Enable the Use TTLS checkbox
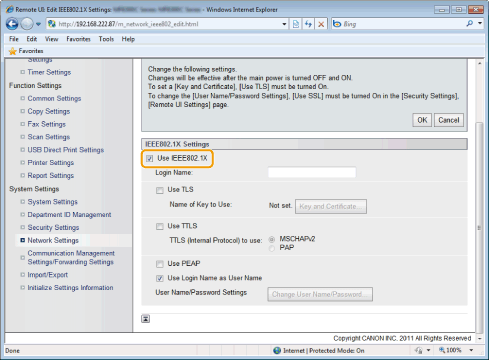Image resolution: width=489 pixels, height=360 pixels. click(x=160, y=227)
